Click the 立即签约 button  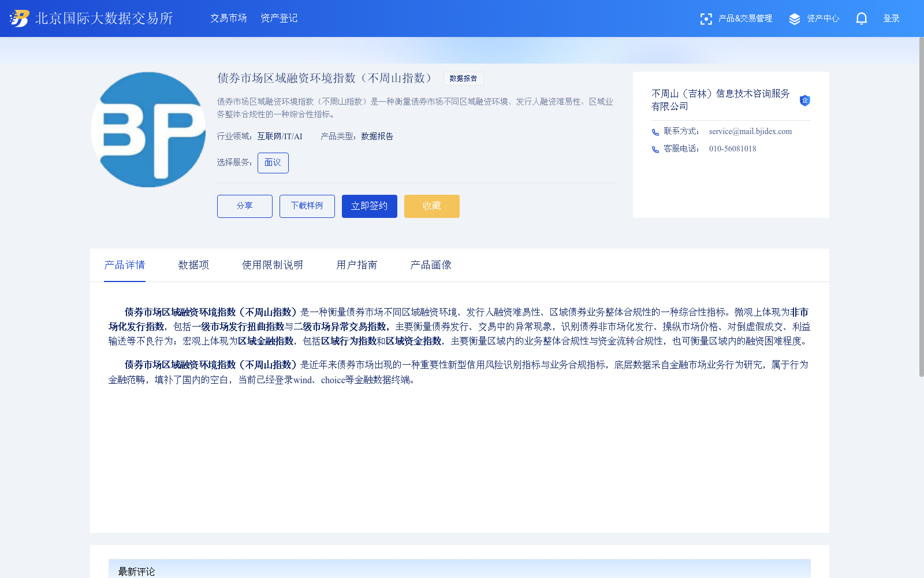pos(370,206)
